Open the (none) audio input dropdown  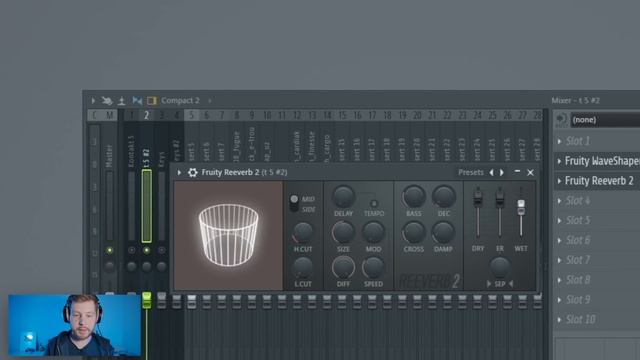tap(605, 120)
